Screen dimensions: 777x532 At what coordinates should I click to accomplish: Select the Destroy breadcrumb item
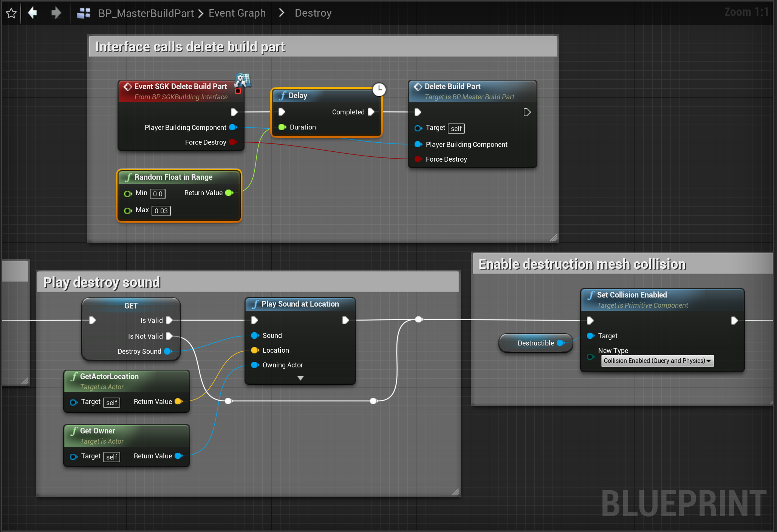313,13
